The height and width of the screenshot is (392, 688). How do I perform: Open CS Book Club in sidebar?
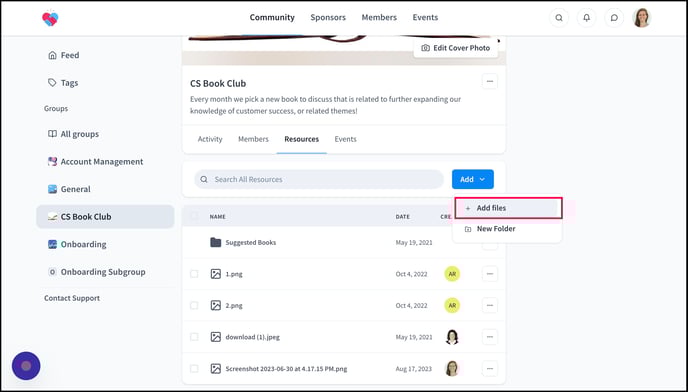pyautogui.click(x=105, y=217)
